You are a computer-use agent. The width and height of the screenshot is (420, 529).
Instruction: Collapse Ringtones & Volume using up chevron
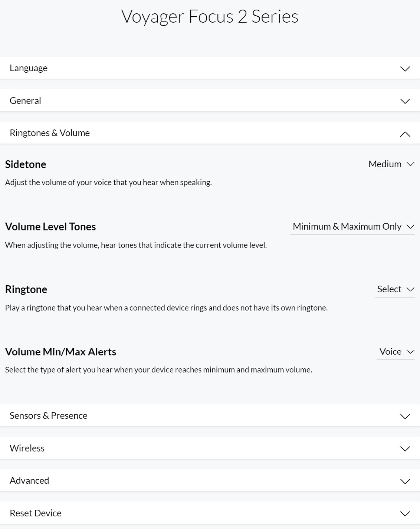[405, 134]
